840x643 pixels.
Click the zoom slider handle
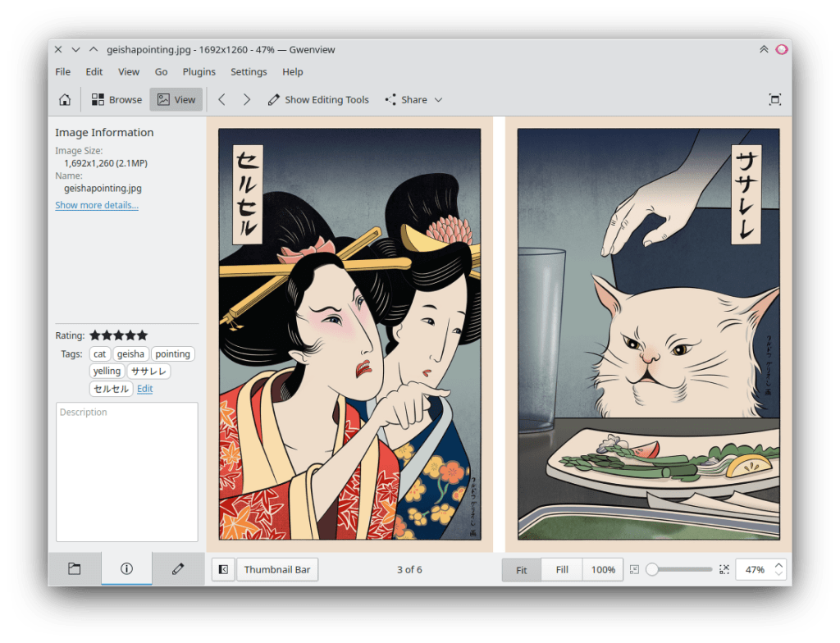point(652,569)
